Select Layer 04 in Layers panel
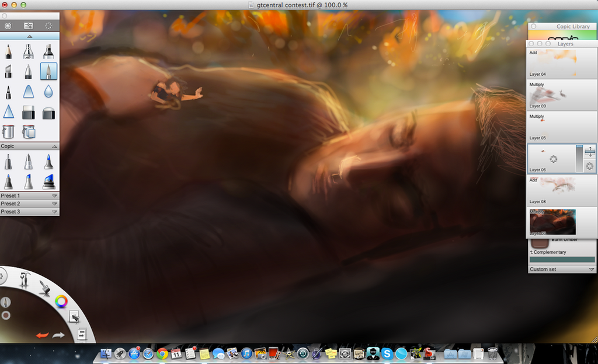The width and height of the screenshot is (598, 364). [561, 63]
